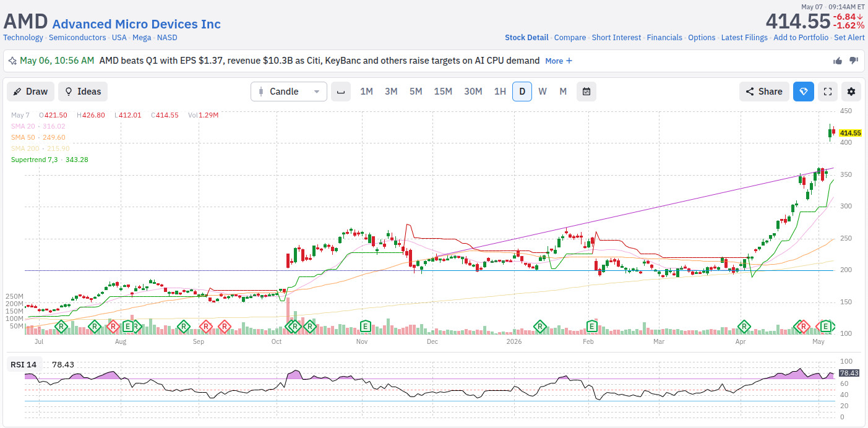This screenshot has width=868, height=428.
Task: Click the May 06, 10:56 AM news timestamp
Action: pyautogui.click(x=57, y=61)
